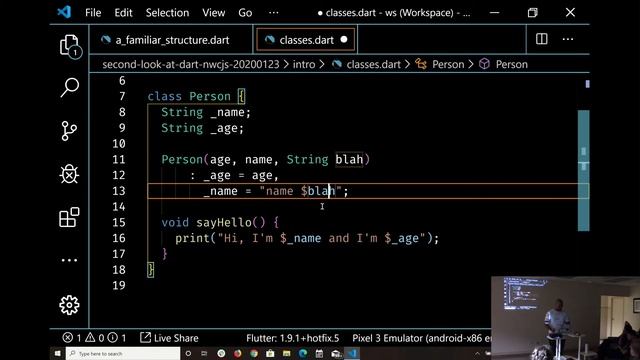This screenshot has width=640, height=360.
Task: Click the closing brace on line 18
Action: point(151,270)
